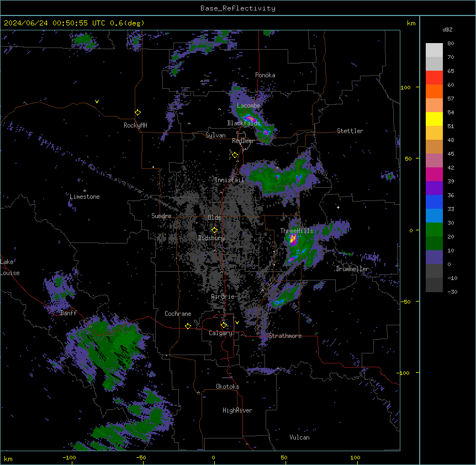The image size is (476, 465).
Task: Click the white plus marker north of Drumheller
Action: (338, 207)
